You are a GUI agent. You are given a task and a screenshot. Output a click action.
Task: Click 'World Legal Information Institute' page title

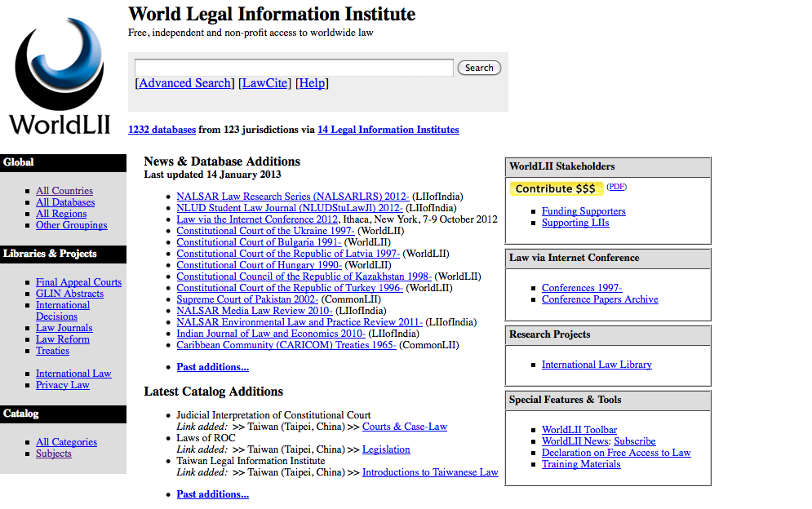(x=272, y=14)
